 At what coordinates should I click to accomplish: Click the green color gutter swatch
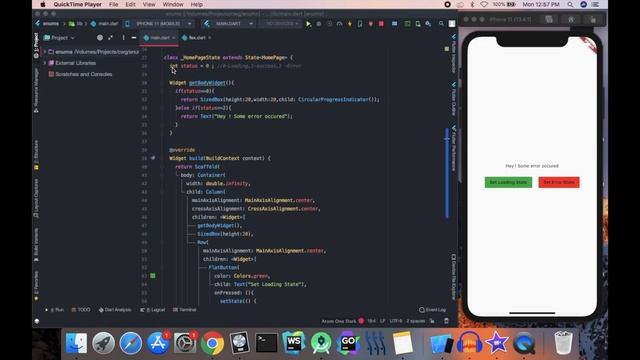pyautogui.click(x=153, y=276)
